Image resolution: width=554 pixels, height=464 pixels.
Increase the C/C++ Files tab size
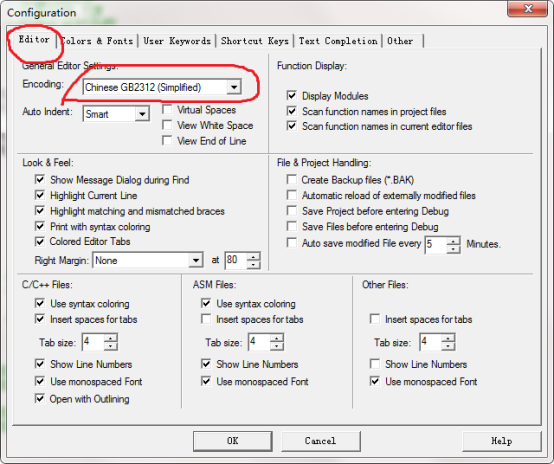111,338
